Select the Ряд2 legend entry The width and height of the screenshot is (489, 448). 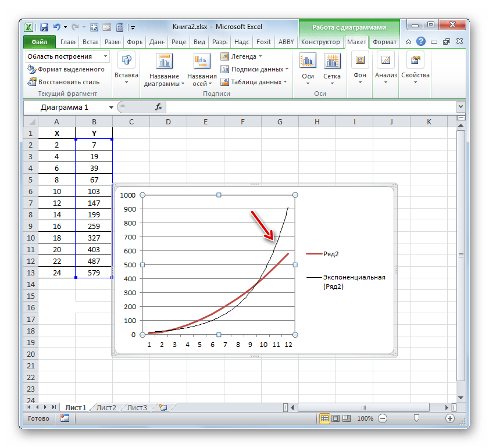[322, 254]
